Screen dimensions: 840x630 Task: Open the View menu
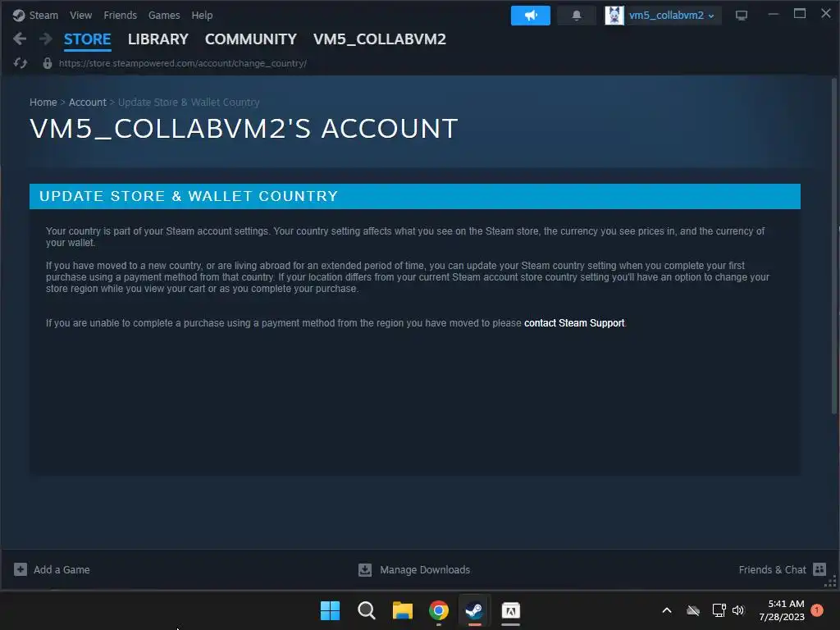[x=80, y=15]
